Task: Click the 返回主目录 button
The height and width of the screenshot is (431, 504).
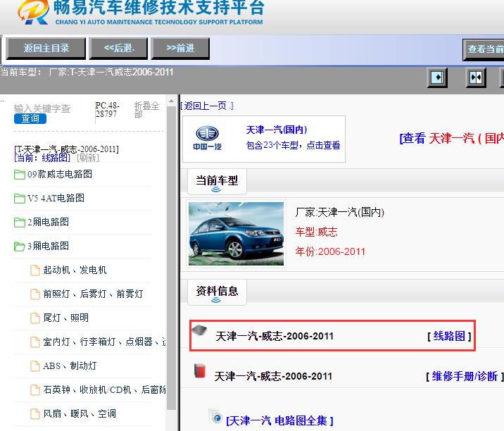Action: point(46,49)
